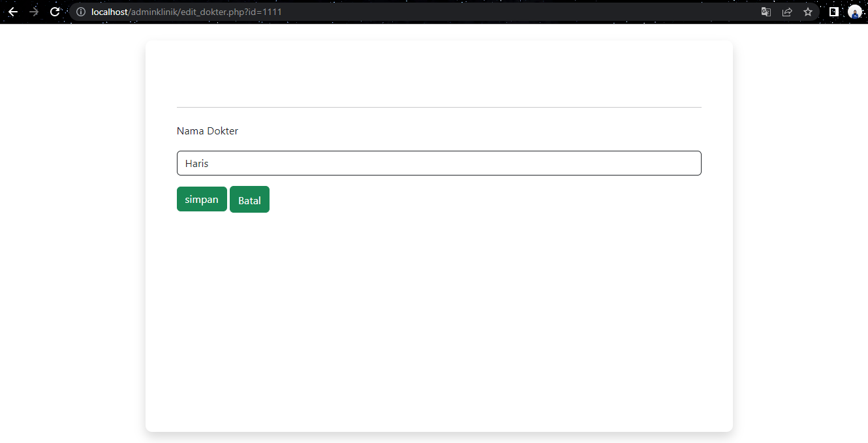Open the Google Translate page icon

[x=766, y=11]
